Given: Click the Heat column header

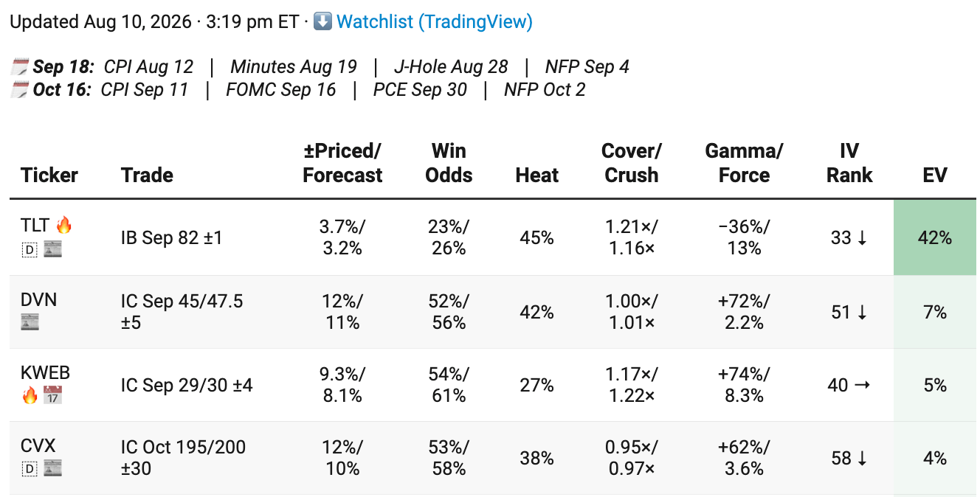Looking at the screenshot, I should point(537,175).
